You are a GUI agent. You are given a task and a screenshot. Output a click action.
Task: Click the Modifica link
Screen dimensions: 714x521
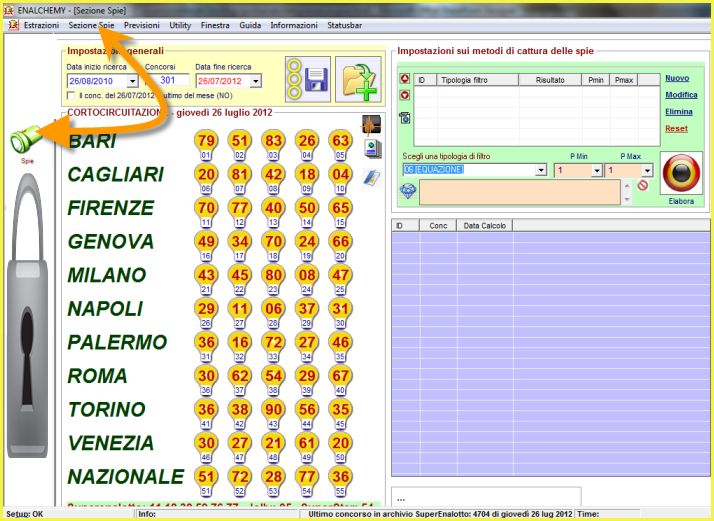click(x=681, y=95)
